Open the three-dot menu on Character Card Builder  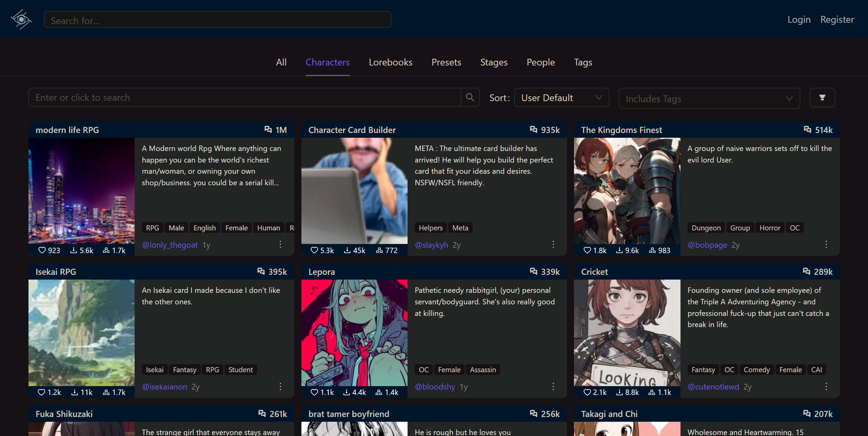coord(553,245)
